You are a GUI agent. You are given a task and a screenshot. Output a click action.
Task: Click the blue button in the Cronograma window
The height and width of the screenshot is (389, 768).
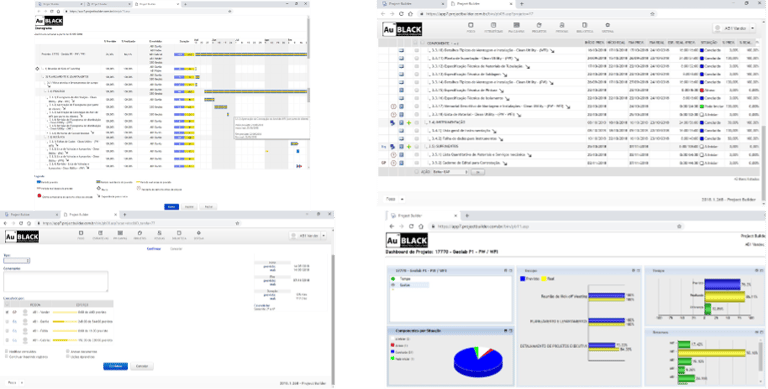pos(171,207)
